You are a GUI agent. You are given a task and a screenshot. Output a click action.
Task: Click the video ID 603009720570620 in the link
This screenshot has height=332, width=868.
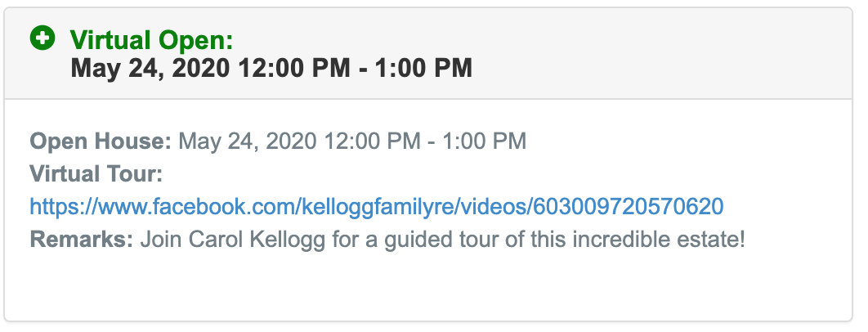[x=628, y=206]
